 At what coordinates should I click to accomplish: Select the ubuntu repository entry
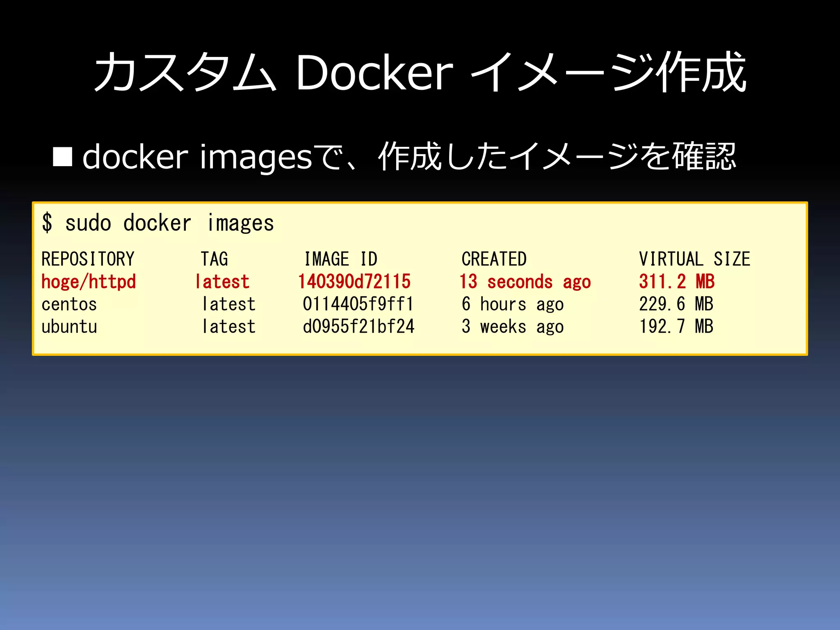pos(69,327)
